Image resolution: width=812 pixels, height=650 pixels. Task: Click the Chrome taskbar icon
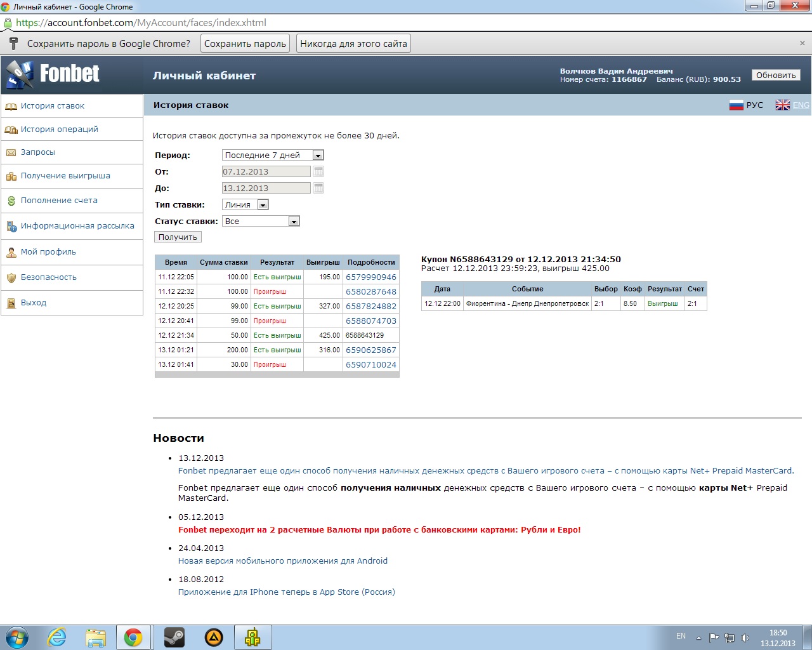133,637
